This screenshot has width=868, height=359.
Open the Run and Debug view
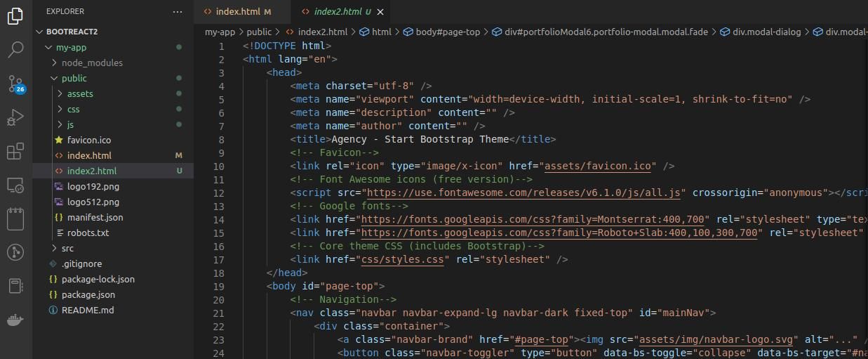click(x=15, y=117)
